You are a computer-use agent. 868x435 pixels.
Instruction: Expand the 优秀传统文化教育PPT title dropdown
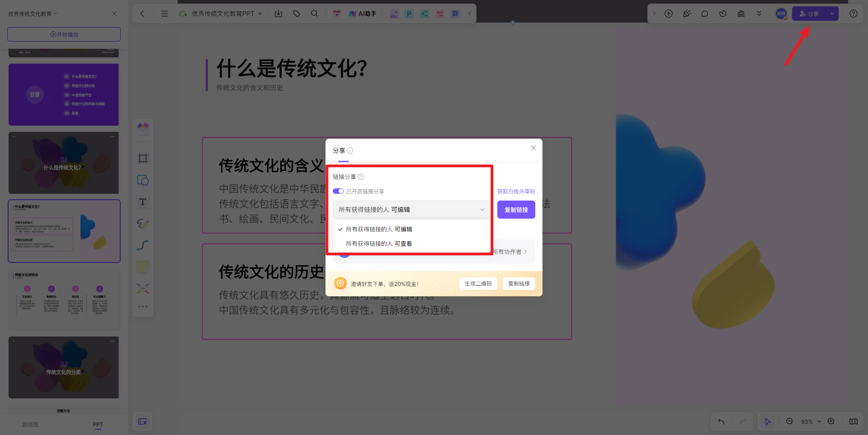(x=260, y=14)
